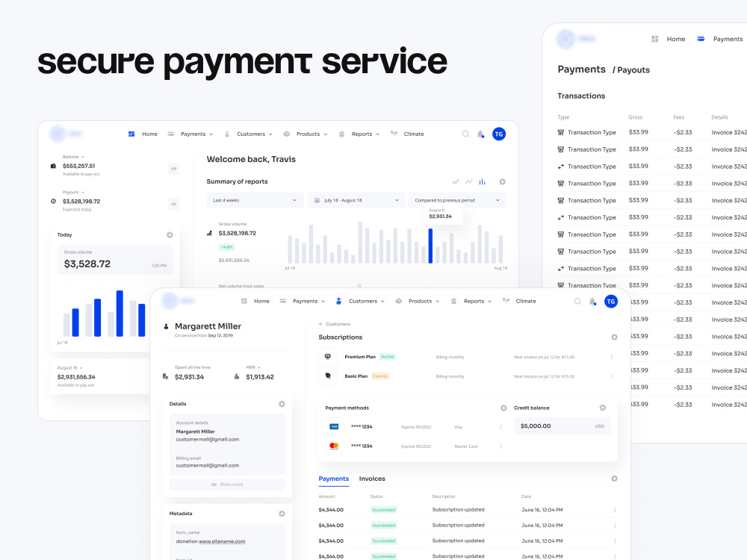Expand MRR dropdown on customer page

tap(253, 367)
